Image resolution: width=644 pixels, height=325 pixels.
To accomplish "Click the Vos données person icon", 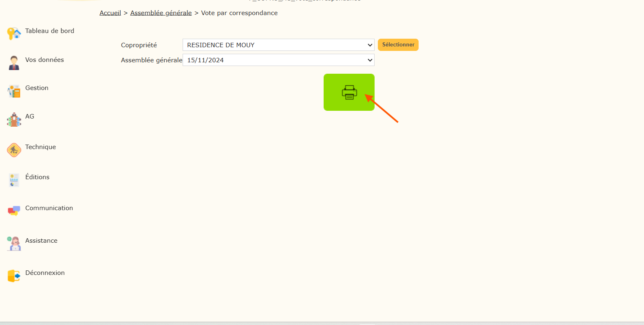I will tap(14, 63).
